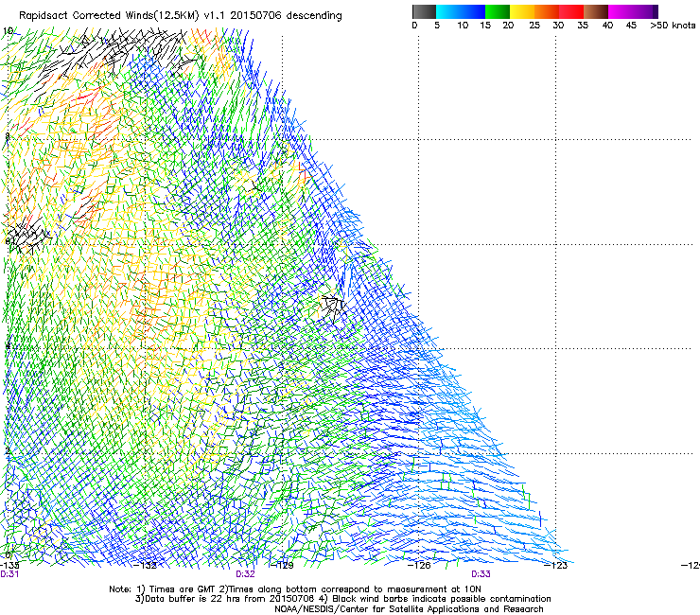Select the purple 0:32 overpass time label
Screen dimensions: 700x615
245,574
